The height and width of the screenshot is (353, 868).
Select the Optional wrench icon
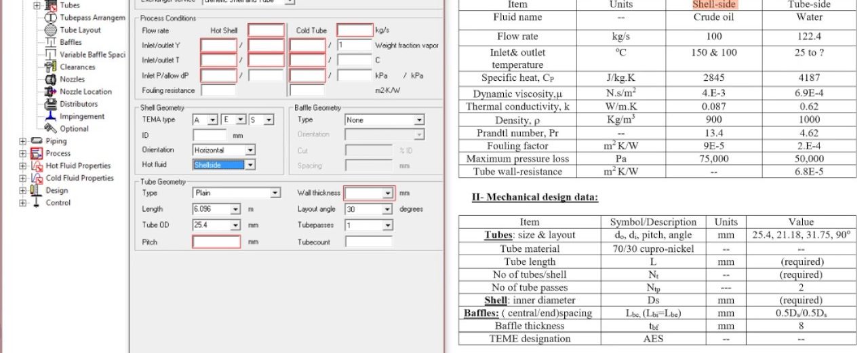[50, 128]
